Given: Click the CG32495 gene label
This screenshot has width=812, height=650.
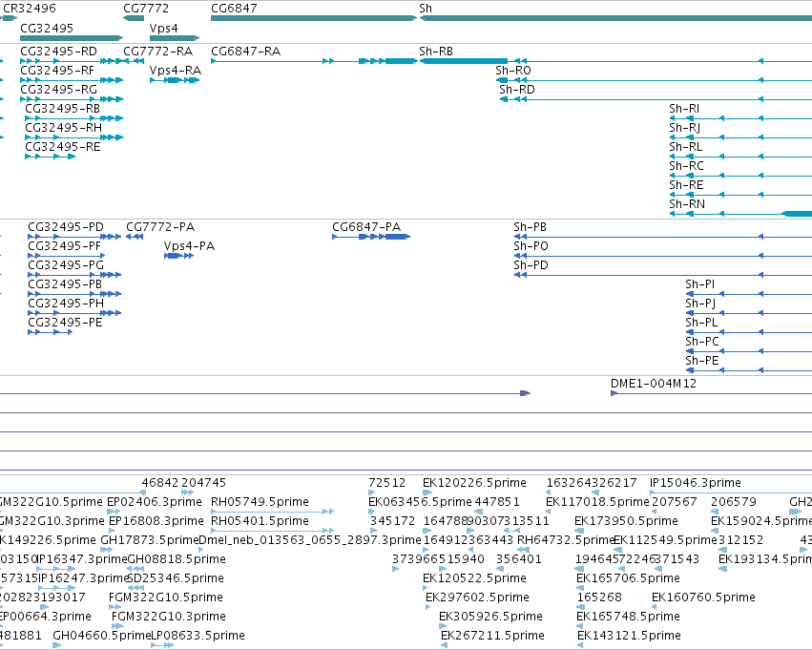Looking at the screenshot, I should pos(47,28).
